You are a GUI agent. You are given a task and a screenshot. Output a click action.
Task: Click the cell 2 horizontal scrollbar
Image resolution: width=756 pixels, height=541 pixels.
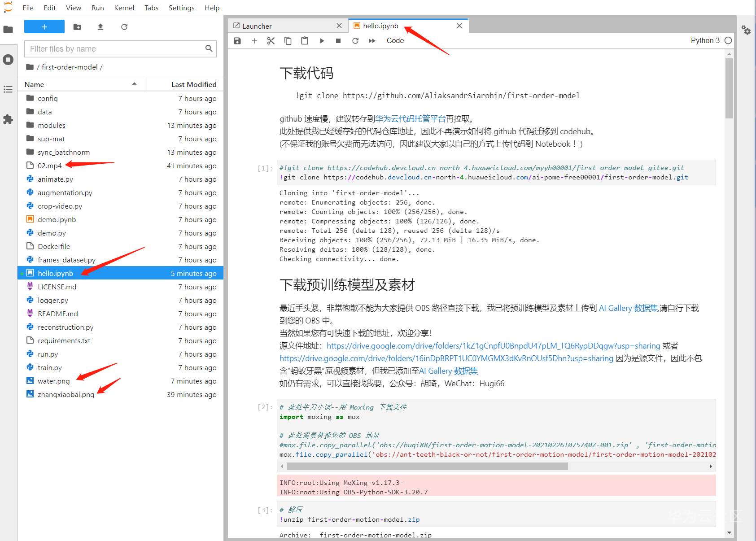pos(426,467)
